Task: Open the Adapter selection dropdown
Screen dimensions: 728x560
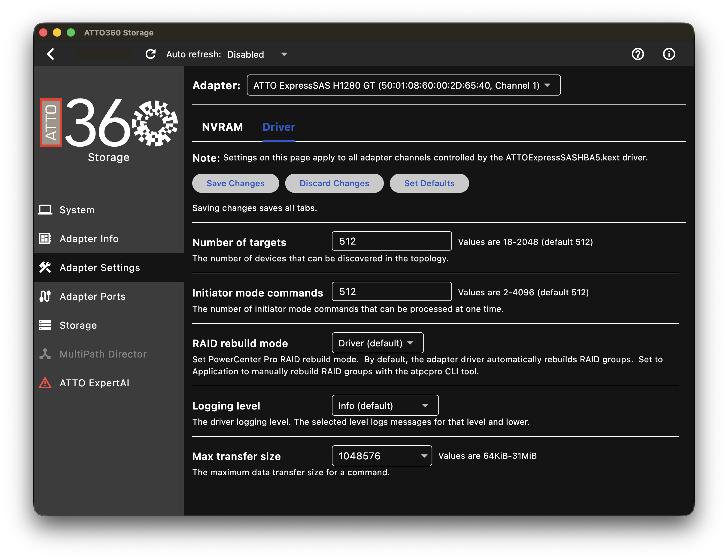Action: coord(403,85)
